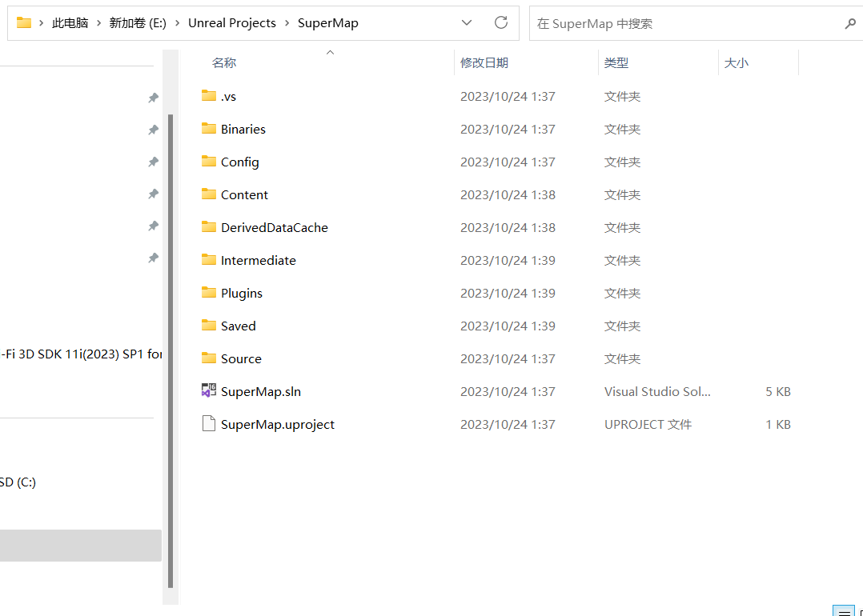Go to 新加卷 (E:) breadcrumb
Image resolution: width=863 pixels, height=616 pixels.
(138, 23)
